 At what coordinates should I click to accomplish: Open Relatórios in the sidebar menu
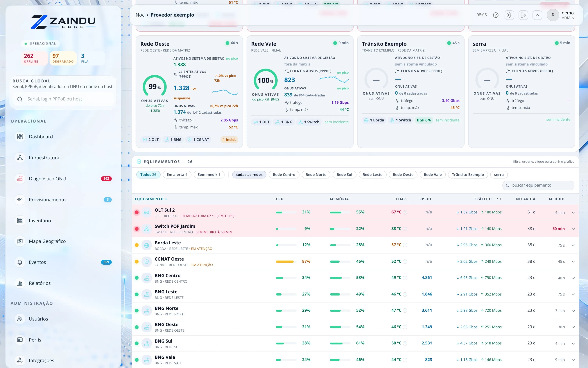click(x=63, y=283)
